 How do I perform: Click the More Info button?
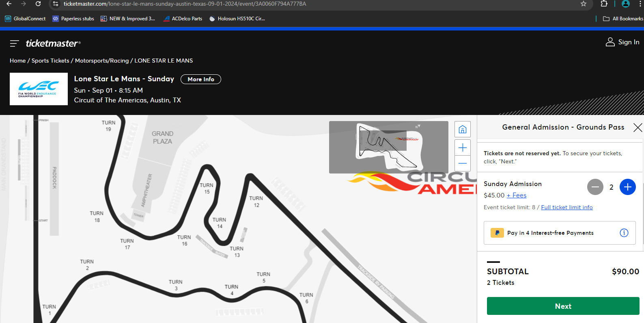(201, 79)
